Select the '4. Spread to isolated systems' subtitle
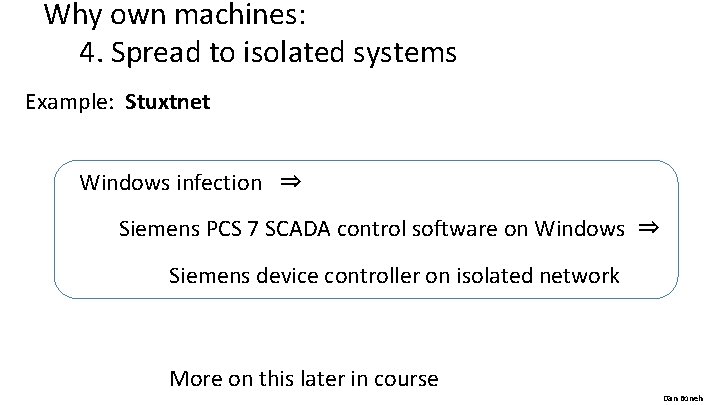 pyautogui.click(x=268, y=53)
